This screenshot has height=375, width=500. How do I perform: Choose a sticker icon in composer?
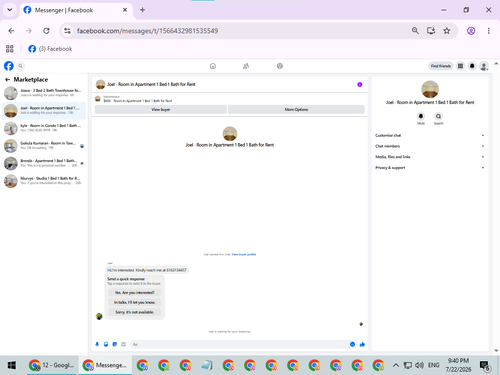pyautogui.click(x=115, y=344)
